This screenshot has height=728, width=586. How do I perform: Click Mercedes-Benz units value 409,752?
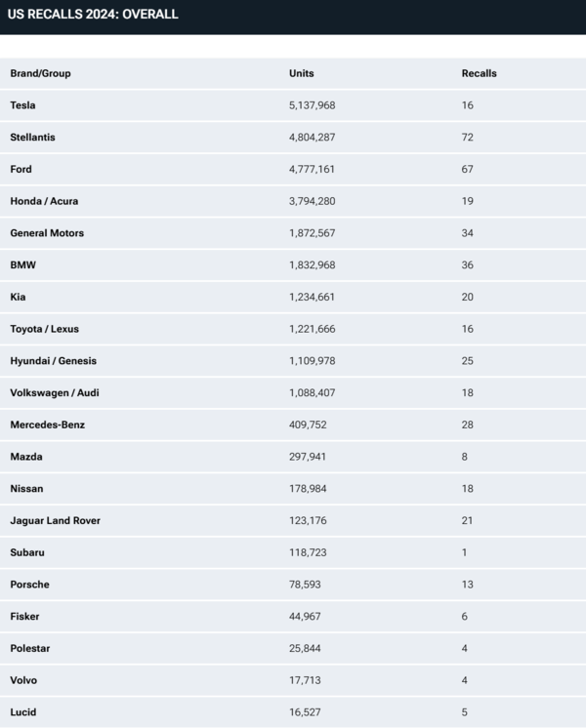point(309,425)
